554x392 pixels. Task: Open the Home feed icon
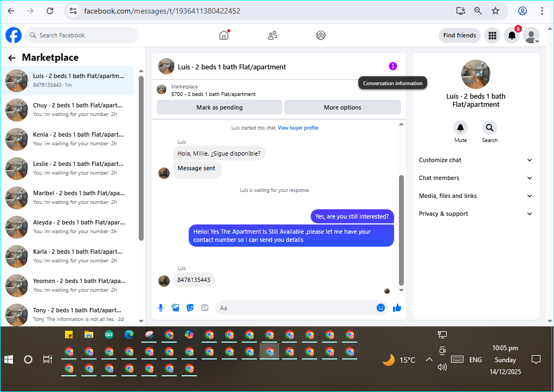pos(224,35)
